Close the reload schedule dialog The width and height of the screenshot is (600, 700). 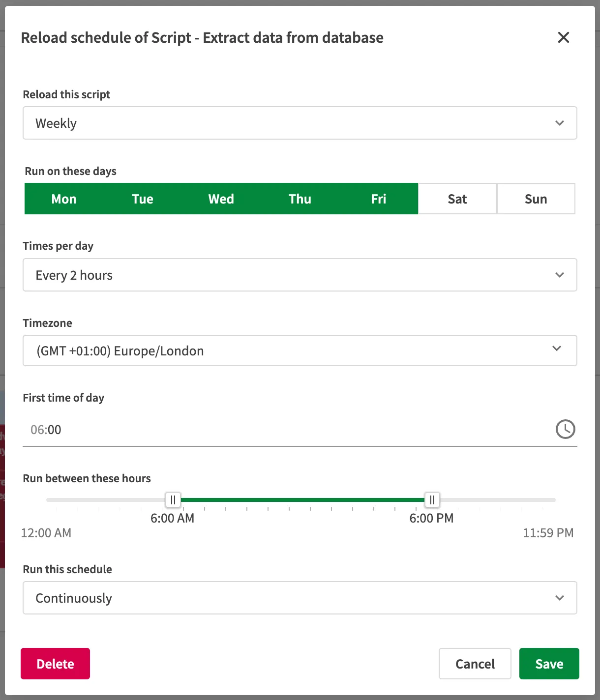coord(563,37)
